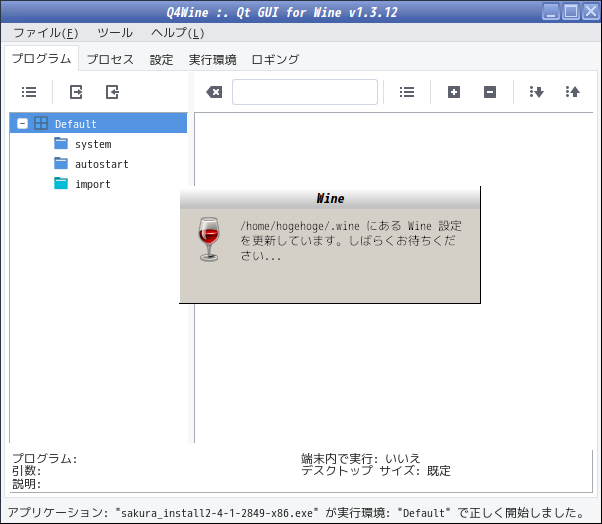Select the import folder
This screenshot has height=524, width=602.
[93, 184]
